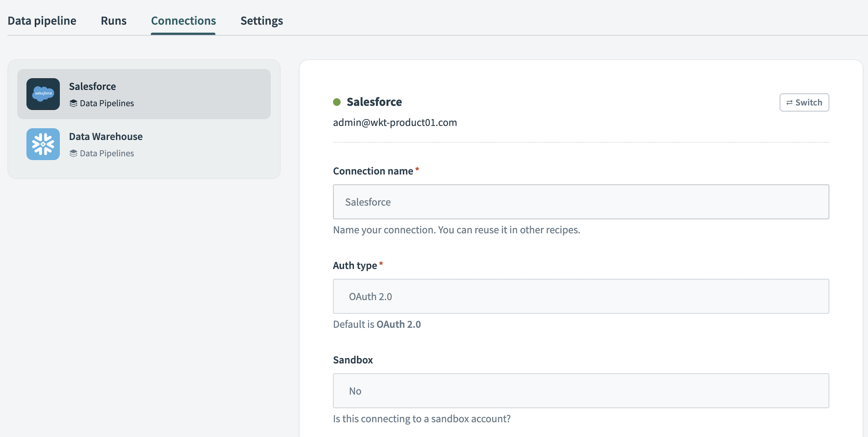The image size is (868, 437).
Task: Click the Connection name field label
Action: tap(373, 171)
